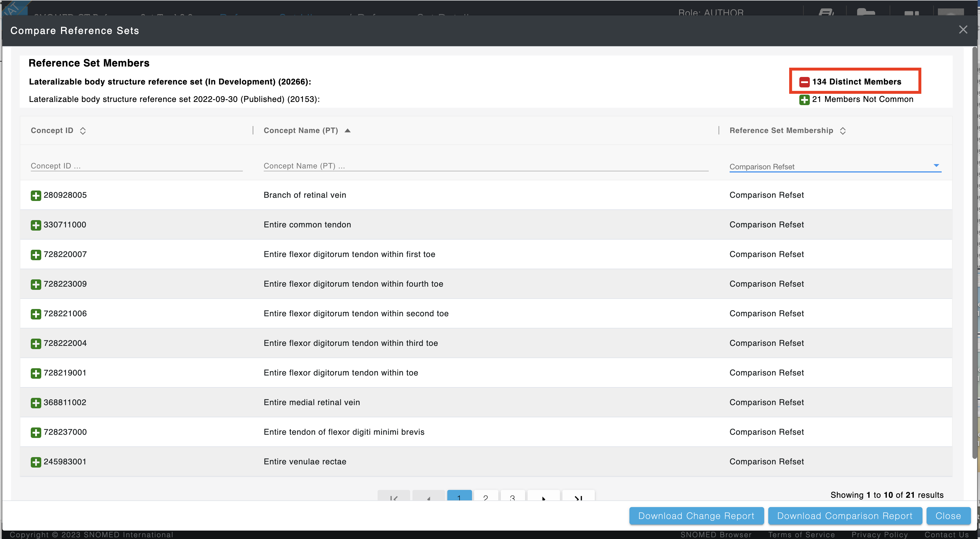
Task: Select Entire venulae rectae name
Action: coord(305,462)
